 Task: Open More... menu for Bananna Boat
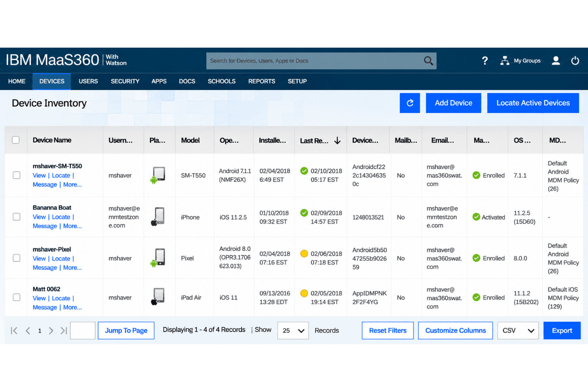pos(72,226)
